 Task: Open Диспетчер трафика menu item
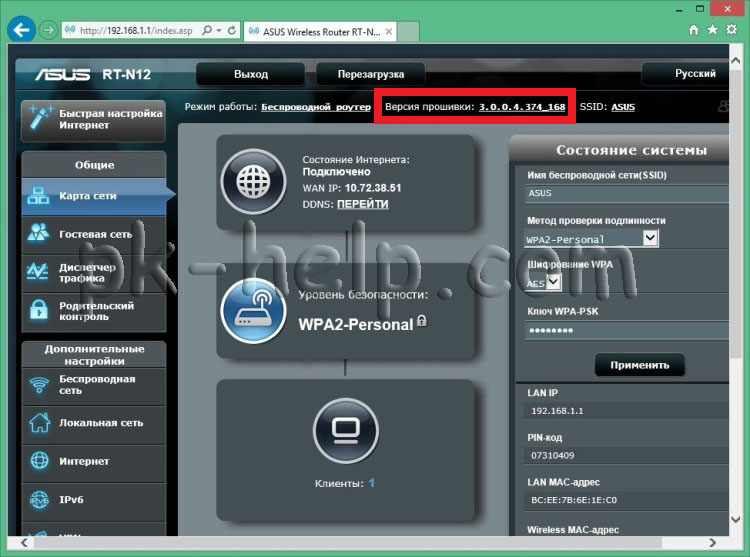tap(94, 273)
